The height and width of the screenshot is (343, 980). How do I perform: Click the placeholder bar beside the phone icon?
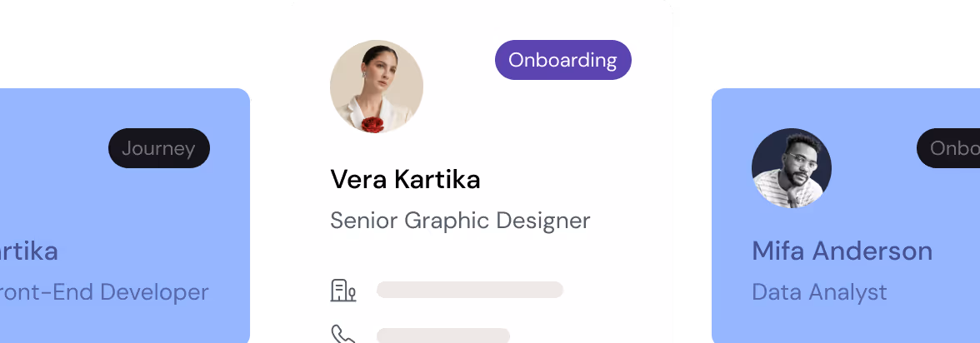[x=442, y=335]
